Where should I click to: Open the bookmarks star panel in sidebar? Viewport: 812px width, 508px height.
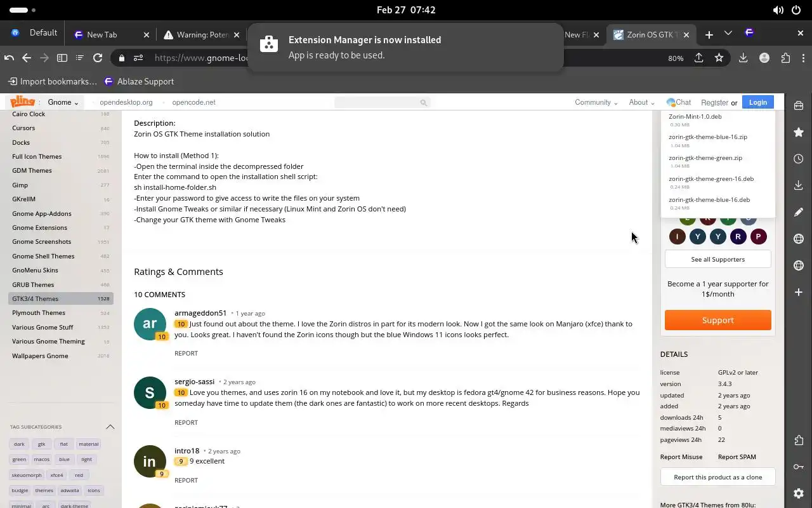click(799, 132)
